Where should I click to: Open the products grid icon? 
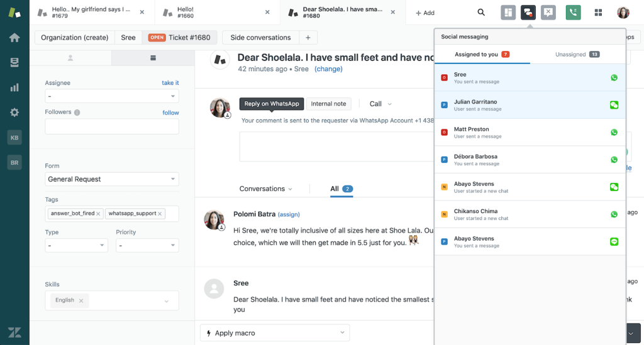coord(598,13)
